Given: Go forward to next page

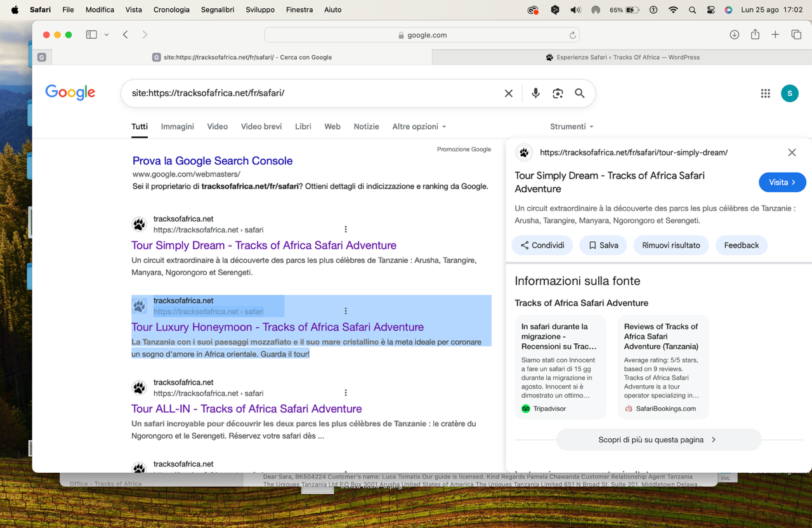Looking at the screenshot, I should 145,35.
